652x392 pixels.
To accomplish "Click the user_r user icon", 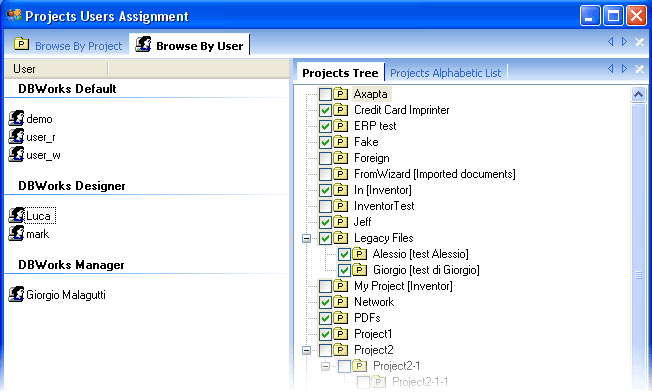I will tap(17, 136).
